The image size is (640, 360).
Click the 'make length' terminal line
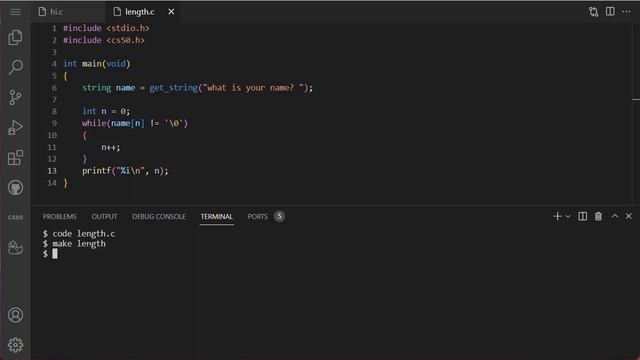[74, 244]
